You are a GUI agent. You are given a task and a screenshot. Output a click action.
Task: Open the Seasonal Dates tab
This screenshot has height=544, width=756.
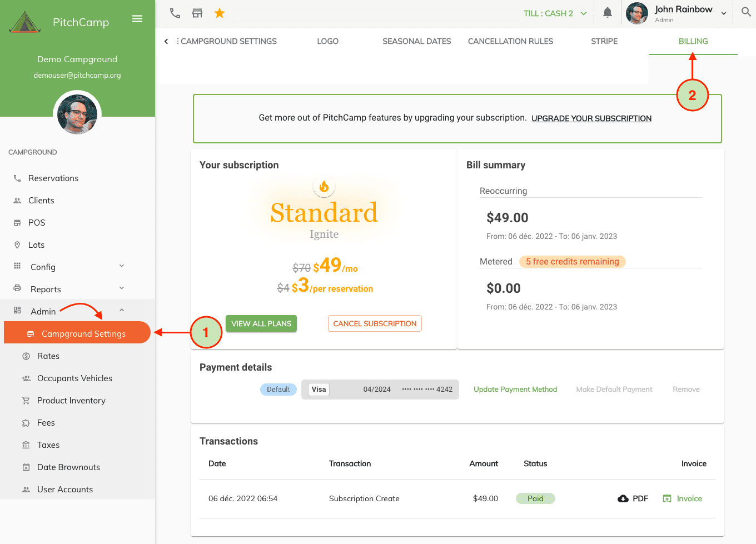tap(416, 41)
